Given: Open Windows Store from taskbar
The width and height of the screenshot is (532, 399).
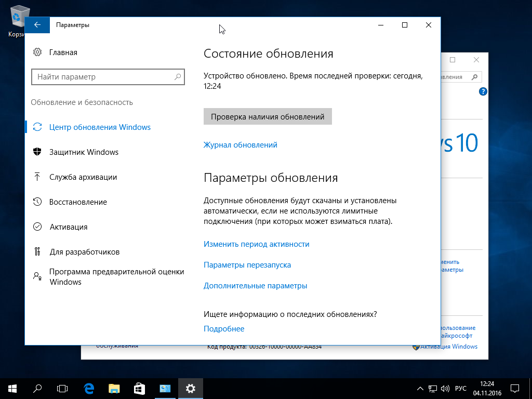Looking at the screenshot, I should (139, 389).
